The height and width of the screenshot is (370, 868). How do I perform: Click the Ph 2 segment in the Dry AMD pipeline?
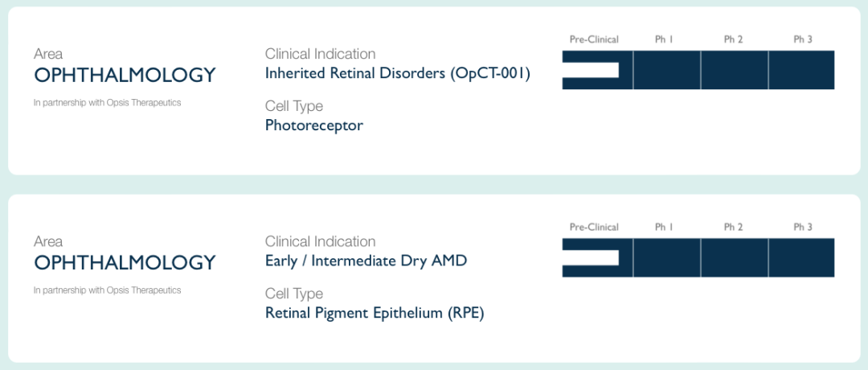click(735, 257)
